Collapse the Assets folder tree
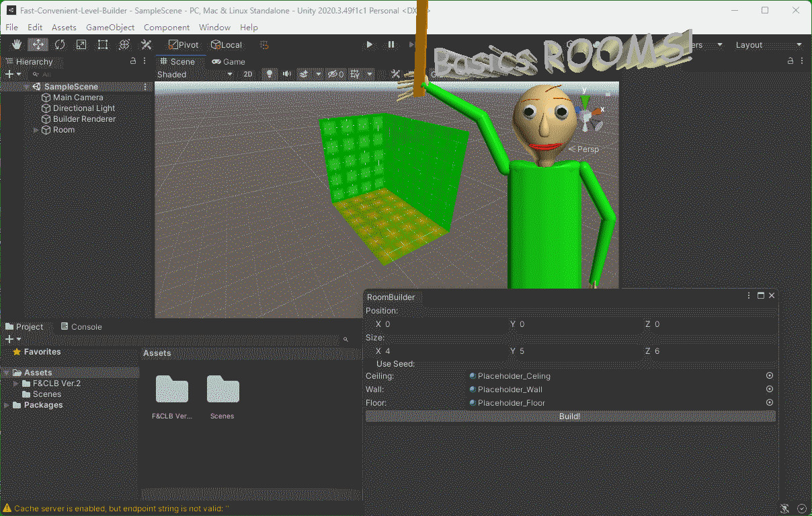Viewport: 812px width, 516px height. (x=7, y=373)
